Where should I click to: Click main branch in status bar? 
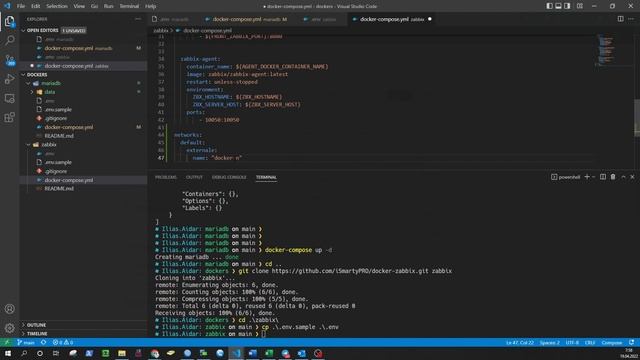tap(26, 342)
